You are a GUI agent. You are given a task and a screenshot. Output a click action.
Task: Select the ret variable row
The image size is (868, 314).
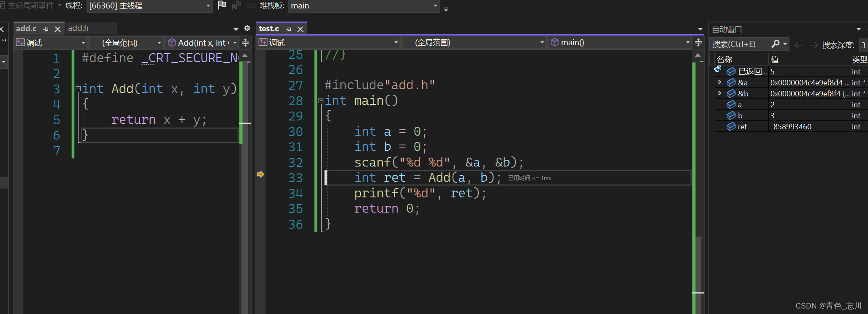(742, 127)
